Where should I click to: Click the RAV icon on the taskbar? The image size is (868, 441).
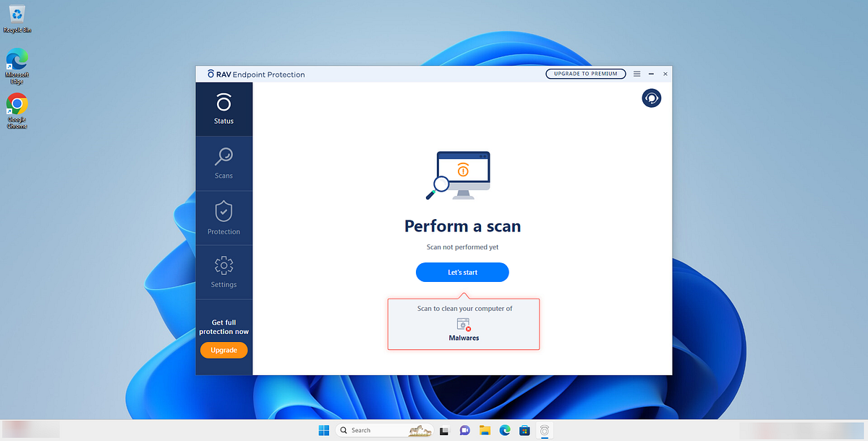pos(545,430)
